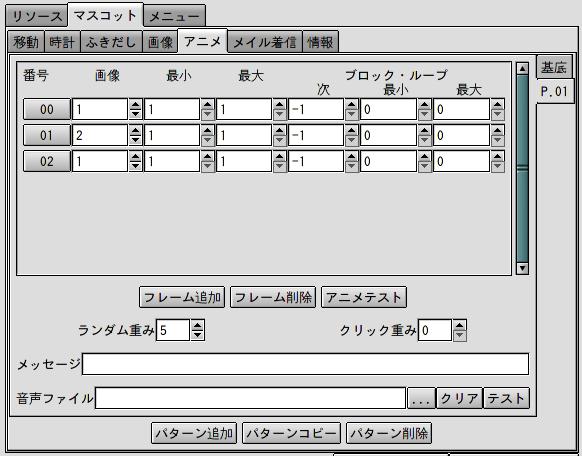Increase the click weight spinner value

[x=460, y=325]
